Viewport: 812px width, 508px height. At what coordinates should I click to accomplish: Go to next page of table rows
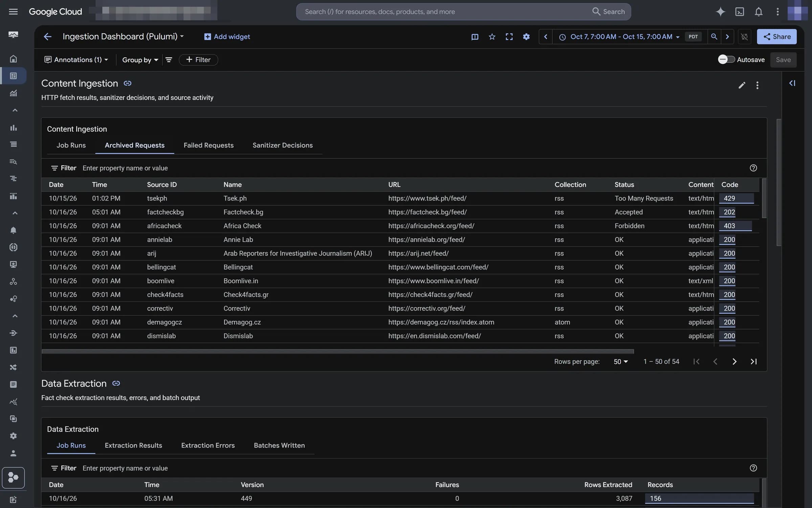point(734,361)
